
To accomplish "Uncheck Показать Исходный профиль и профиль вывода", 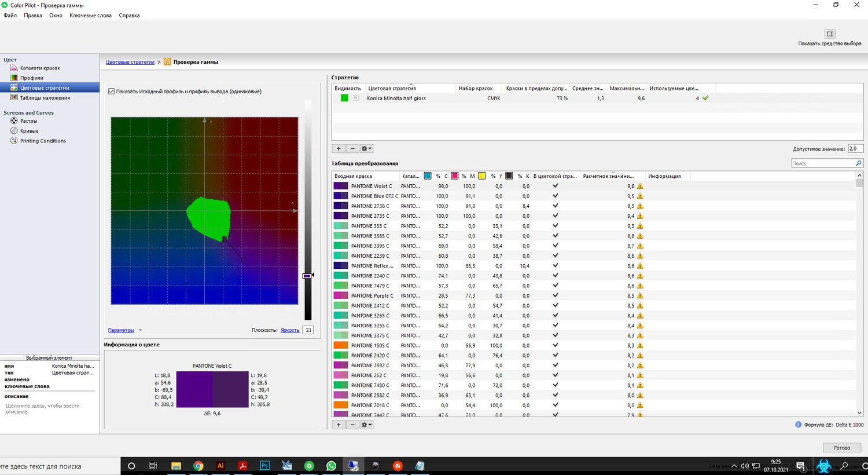I will pyautogui.click(x=112, y=92).
